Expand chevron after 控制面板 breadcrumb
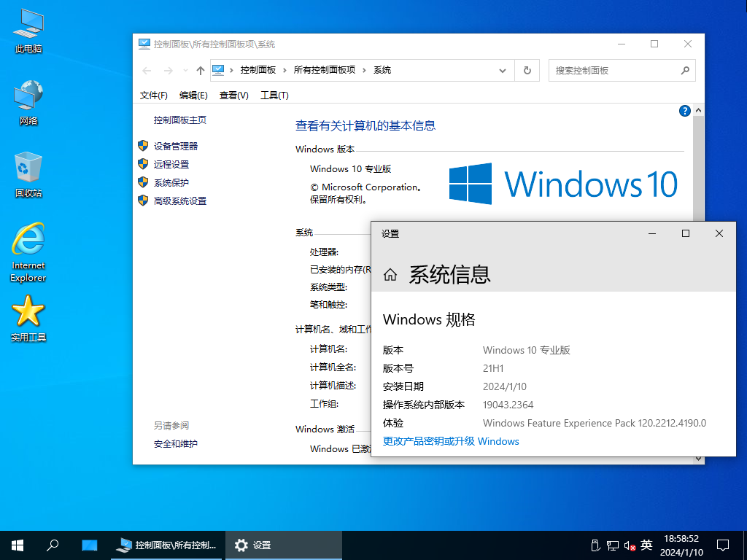Viewport: 747px width, 560px height. [x=285, y=71]
